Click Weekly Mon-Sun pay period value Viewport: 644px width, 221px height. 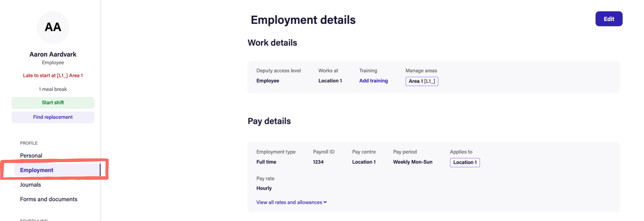[412, 162]
